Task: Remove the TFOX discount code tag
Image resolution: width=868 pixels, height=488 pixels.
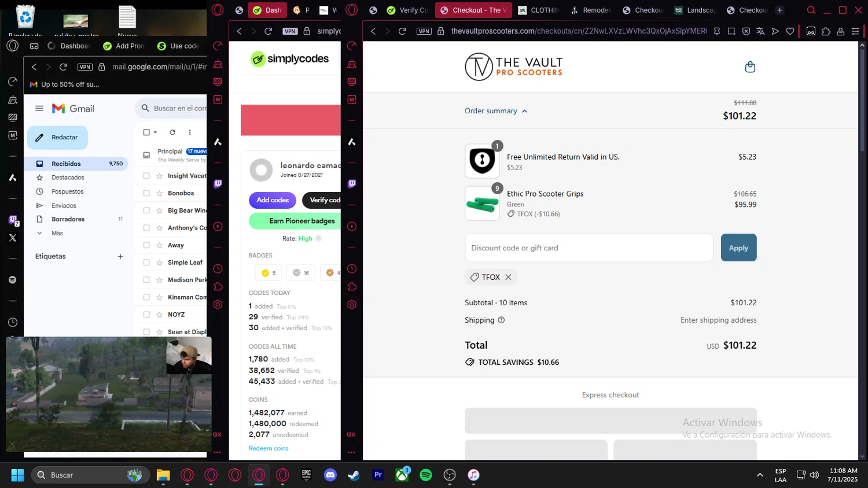Action: (x=508, y=277)
